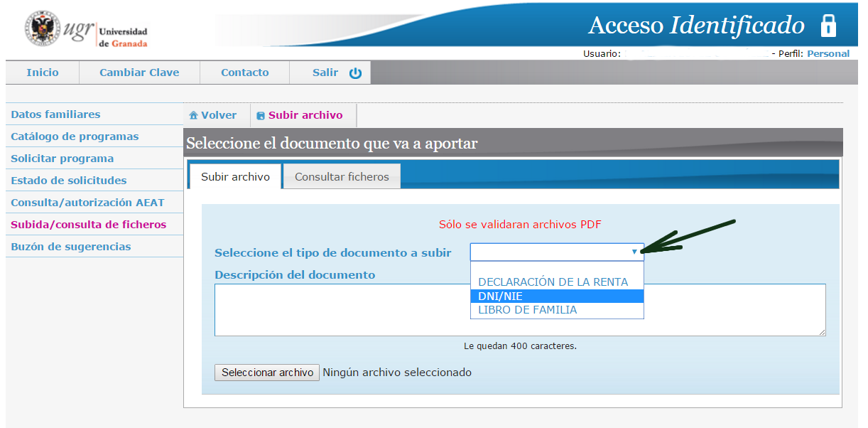
Task: Select the Subir archivo tab
Action: coord(235,176)
